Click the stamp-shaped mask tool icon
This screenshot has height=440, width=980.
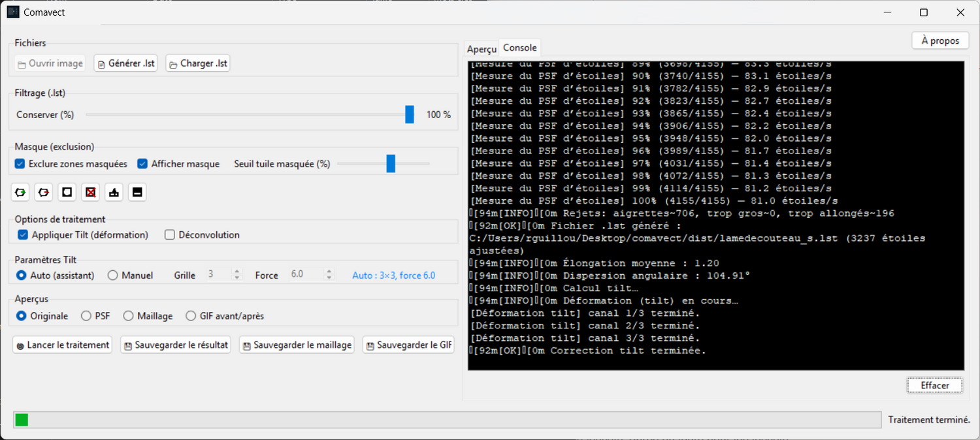point(114,192)
